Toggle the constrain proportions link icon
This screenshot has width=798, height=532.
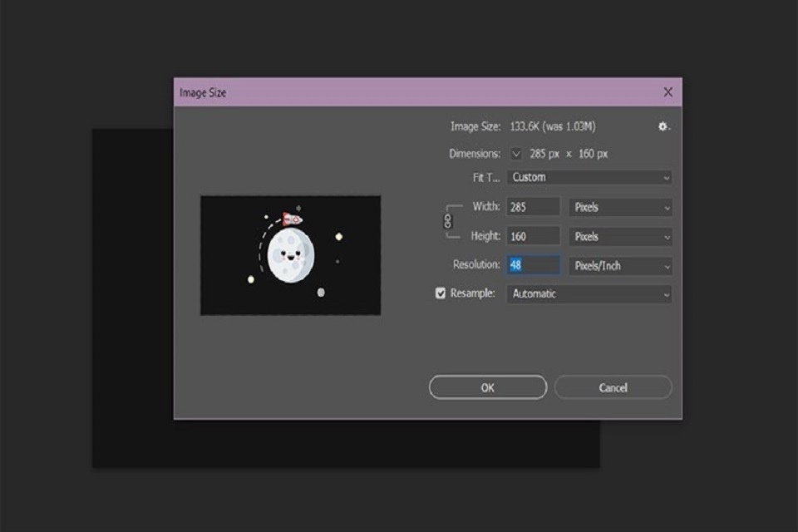(x=448, y=221)
